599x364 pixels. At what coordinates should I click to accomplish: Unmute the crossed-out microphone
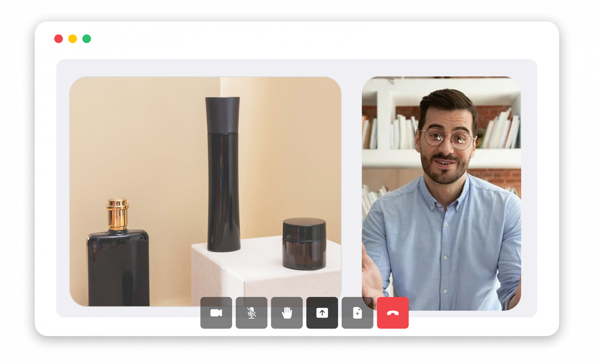251,313
